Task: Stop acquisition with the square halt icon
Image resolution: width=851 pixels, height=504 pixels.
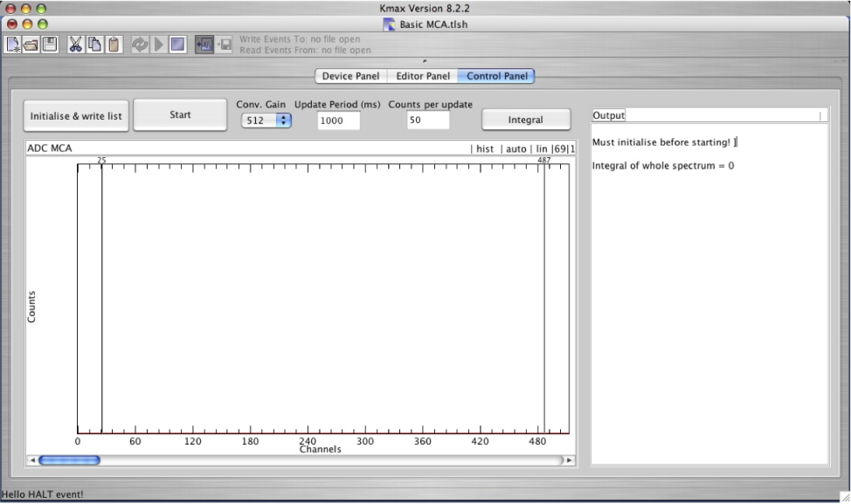Action: pos(177,45)
